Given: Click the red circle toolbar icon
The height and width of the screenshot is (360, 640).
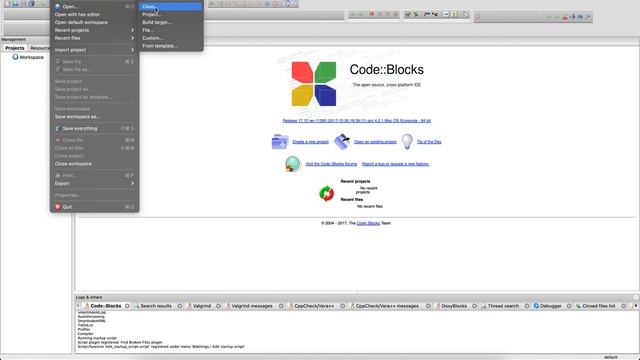Looking at the screenshot, I should pyautogui.click(x=478, y=17).
